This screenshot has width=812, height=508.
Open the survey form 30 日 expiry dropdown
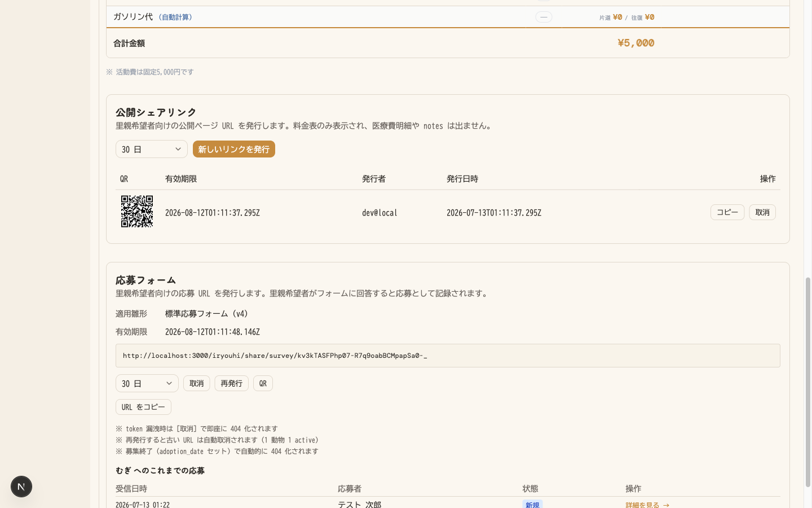[147, 383]
